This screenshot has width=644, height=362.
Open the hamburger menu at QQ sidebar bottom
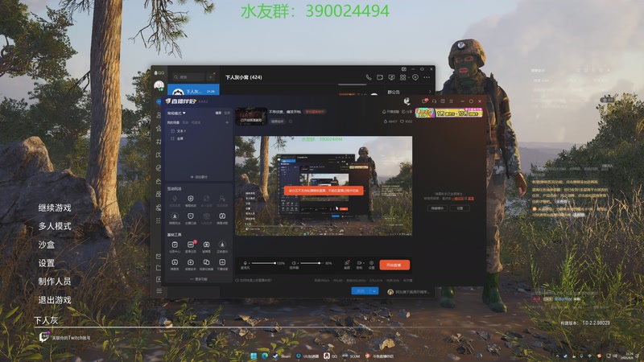tap(159, 290)
